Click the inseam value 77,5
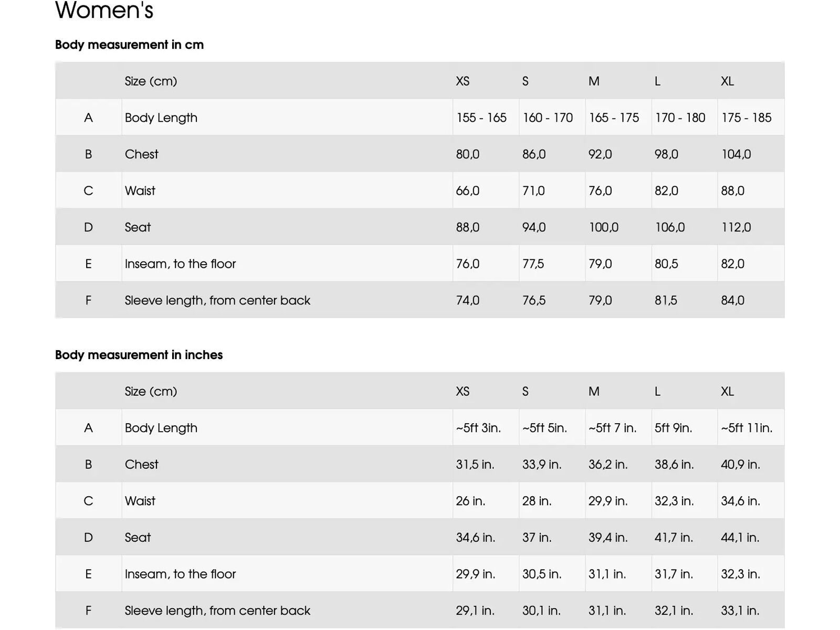 (533, 264)
